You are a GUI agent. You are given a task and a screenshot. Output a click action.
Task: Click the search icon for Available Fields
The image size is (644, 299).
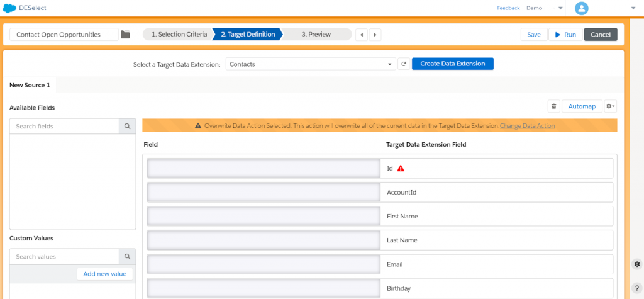point(127,127)
